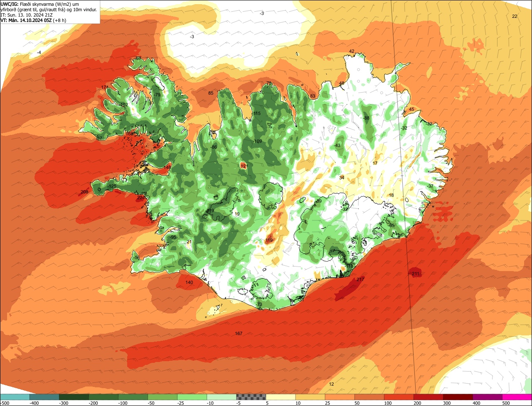Click the legend swatch between 25 and 50

(x=340, y=397)
